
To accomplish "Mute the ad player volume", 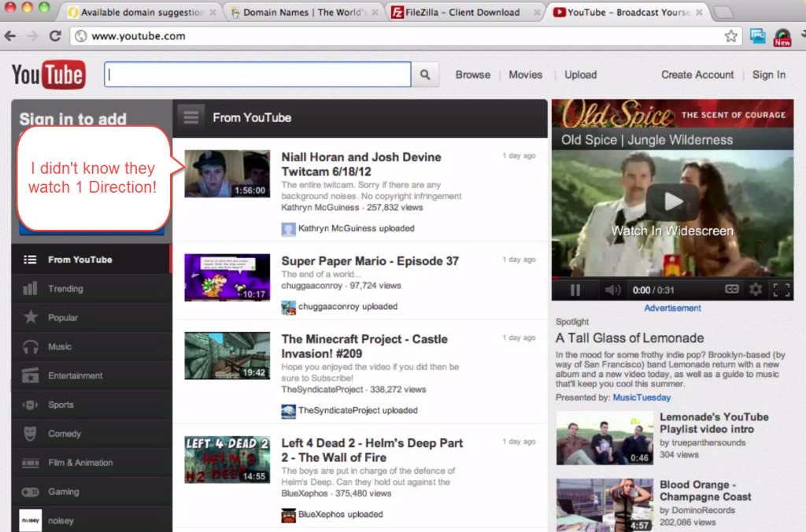I will [612, 290].
